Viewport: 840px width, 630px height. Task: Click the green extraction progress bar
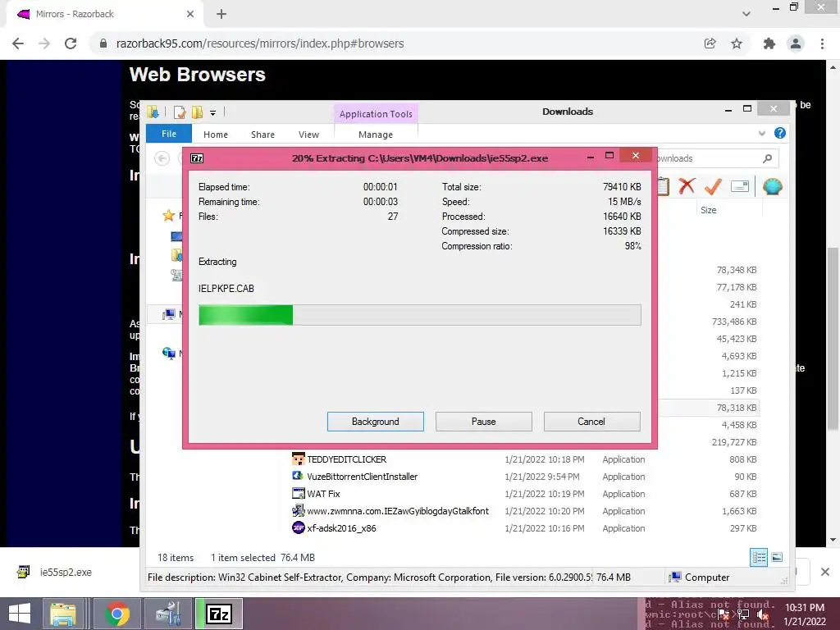pyautogui.click(x=419, y=315)
